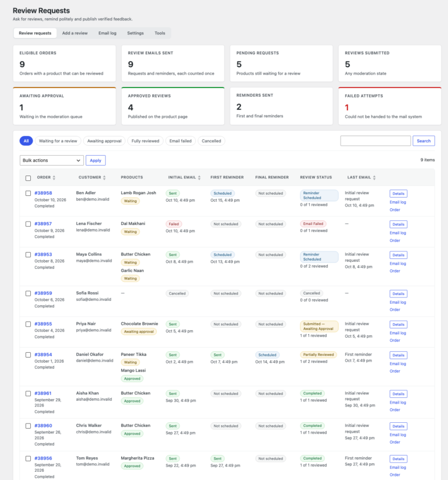Open order #38961 link

pos(43,393)
